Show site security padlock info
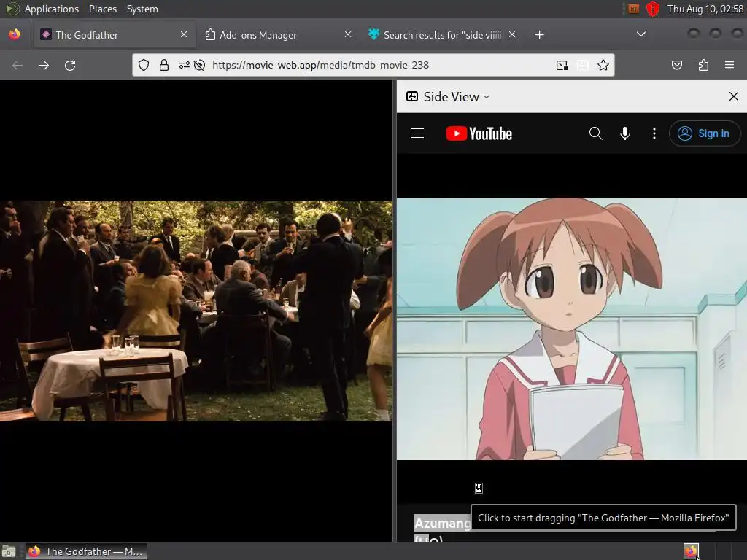Image resolution: width=747 pixels, height=560 pixels. [x=164, y=65]
